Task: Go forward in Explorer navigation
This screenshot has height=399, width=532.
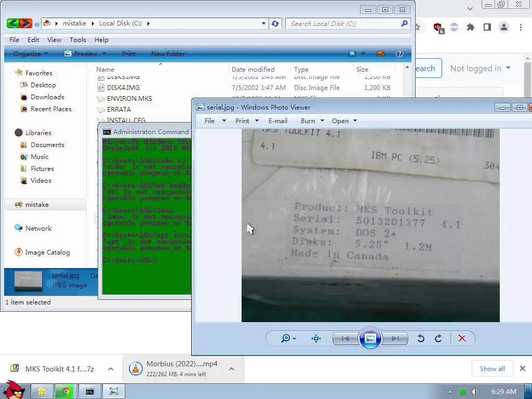Action: pos(26,23)
